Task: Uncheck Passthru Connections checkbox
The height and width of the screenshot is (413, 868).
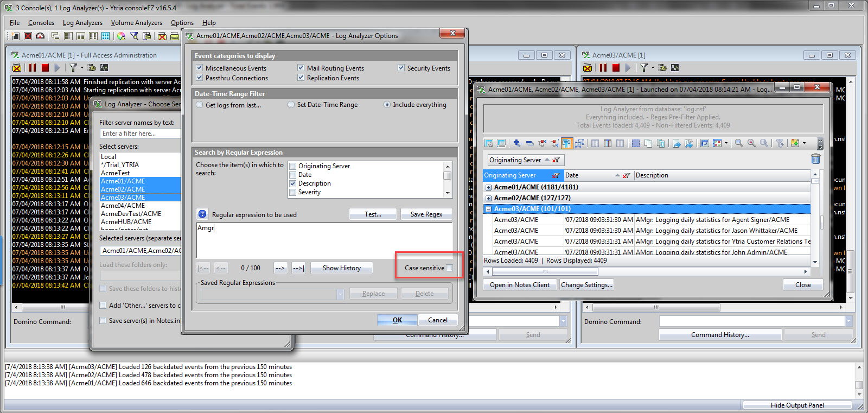Action: pos(200,78)
